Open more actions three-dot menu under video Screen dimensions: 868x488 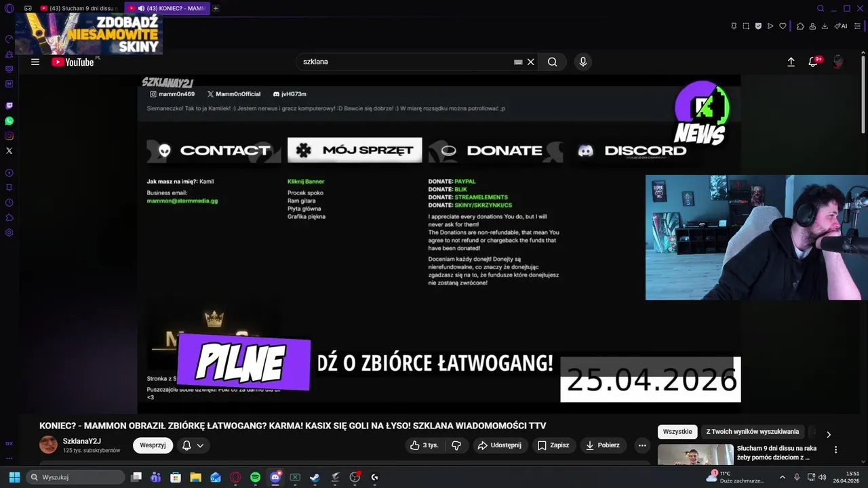click(x=642, y=445)
